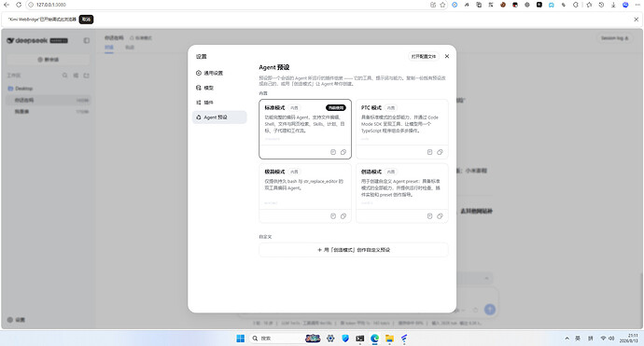
Task: Open 设置 at sidebar bottom
Action: coord(16,320)
